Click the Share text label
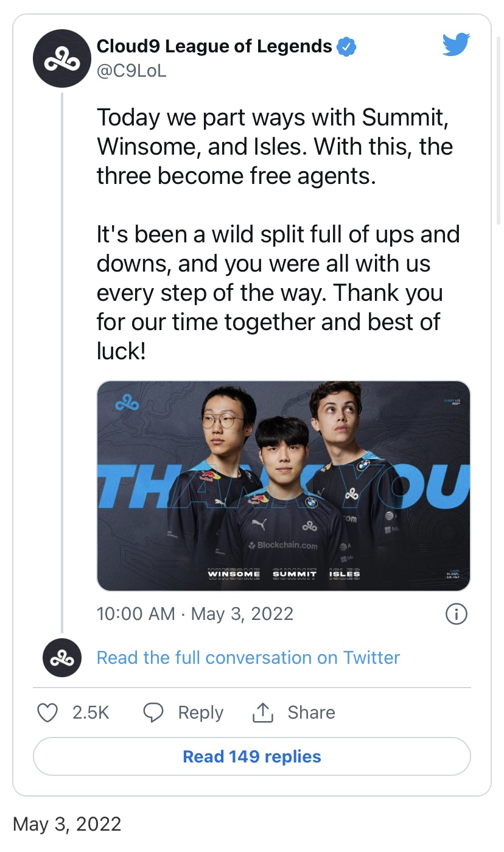The image size is (504, 852). [x=311, y=713]
